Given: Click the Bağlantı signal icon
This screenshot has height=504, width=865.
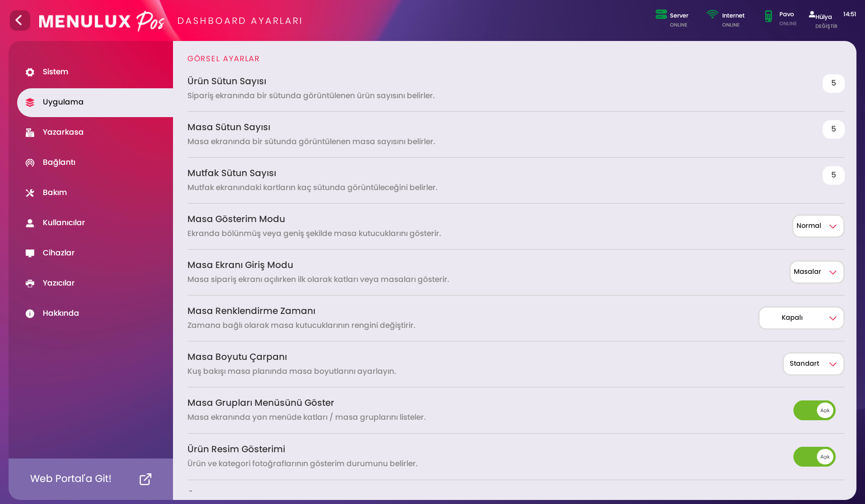Looking at the screenshot, I should [x=30, y=163].
